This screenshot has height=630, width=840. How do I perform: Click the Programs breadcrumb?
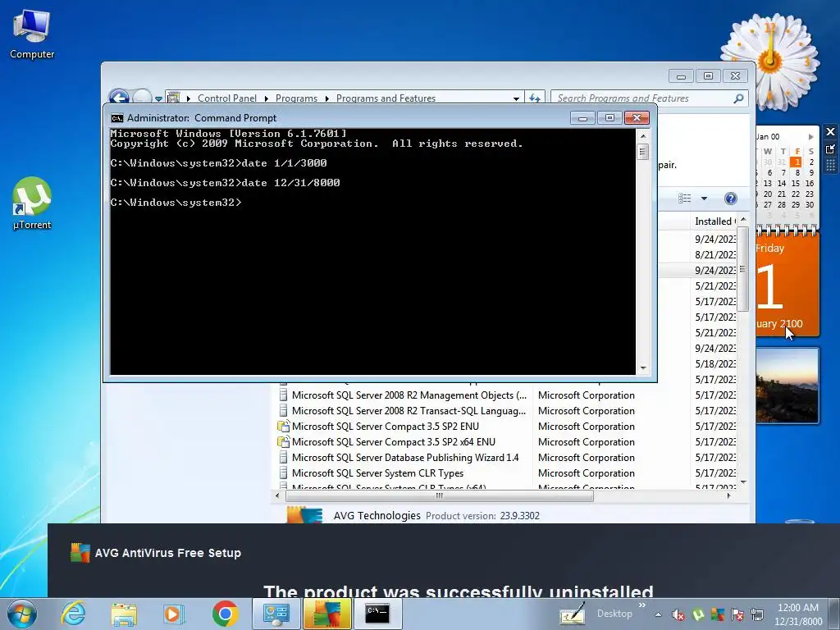click(296, 98)
